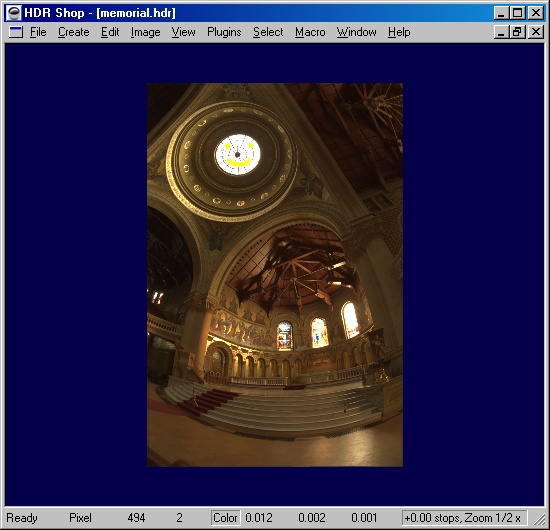Open the Select menu
Screen dimensions: 550x530
[268, 32]
